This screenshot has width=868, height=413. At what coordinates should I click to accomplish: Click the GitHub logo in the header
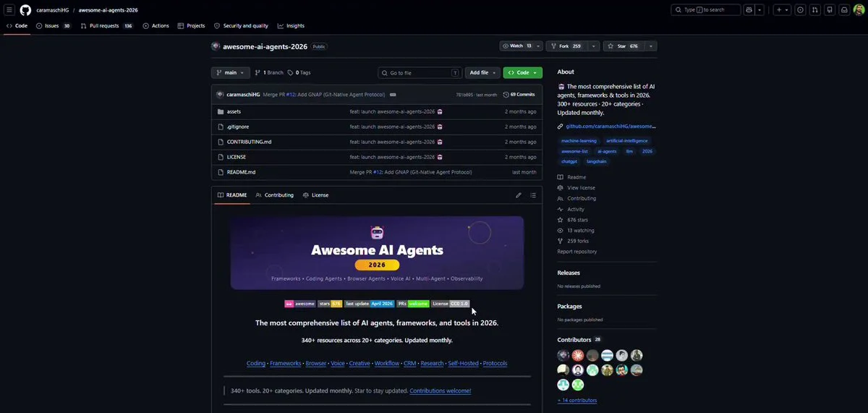[25, 10]
